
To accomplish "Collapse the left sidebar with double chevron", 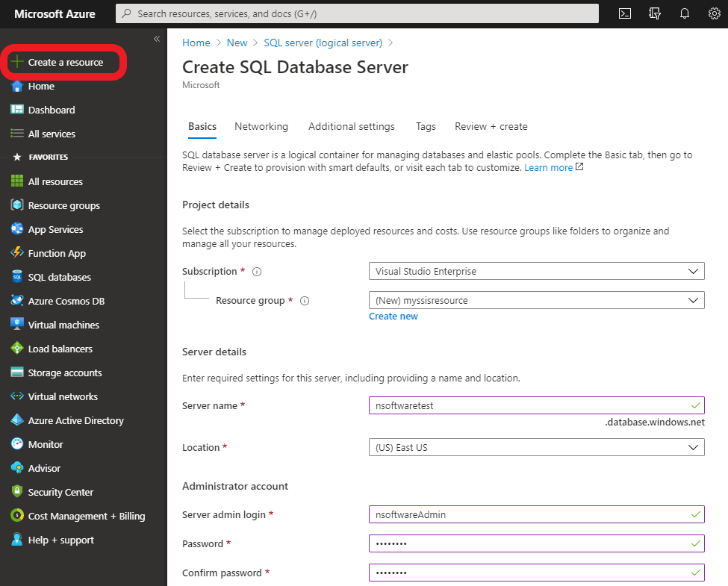I will [x=157, y=39].
